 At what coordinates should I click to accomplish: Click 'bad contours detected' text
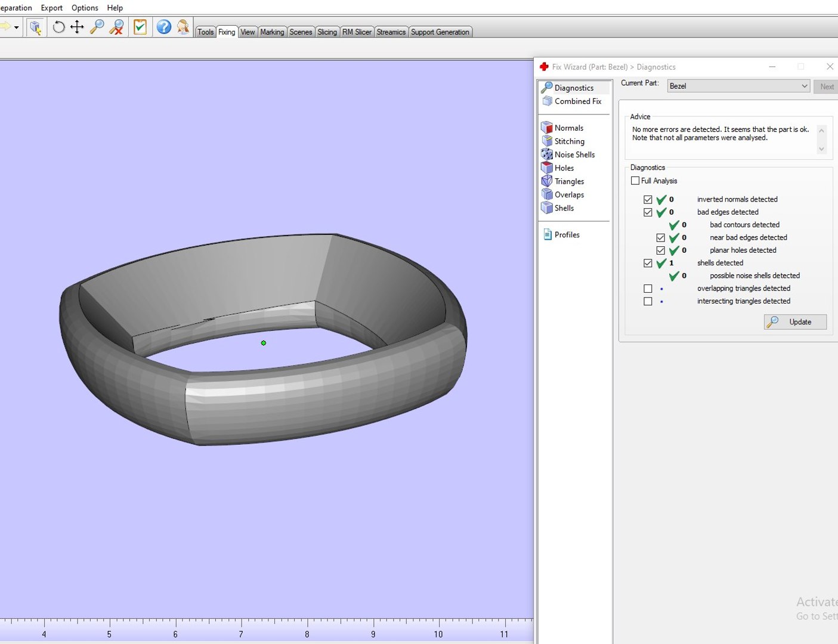click(x=744, y=225)
